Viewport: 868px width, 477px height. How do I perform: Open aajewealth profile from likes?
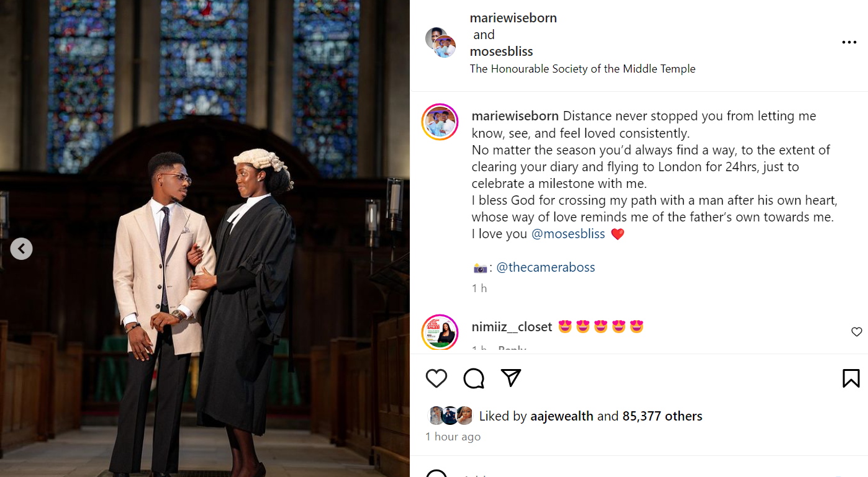pos(561,416)
